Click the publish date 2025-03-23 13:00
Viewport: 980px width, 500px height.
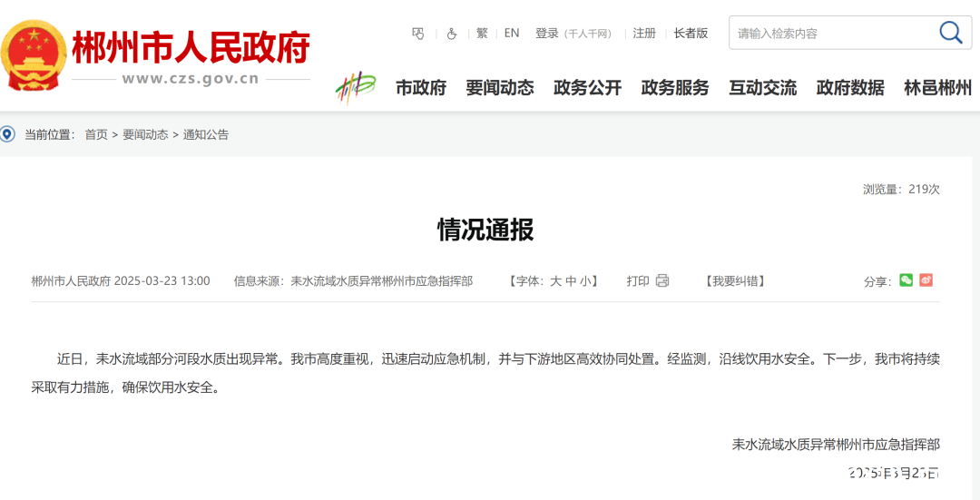pos(162,281)
